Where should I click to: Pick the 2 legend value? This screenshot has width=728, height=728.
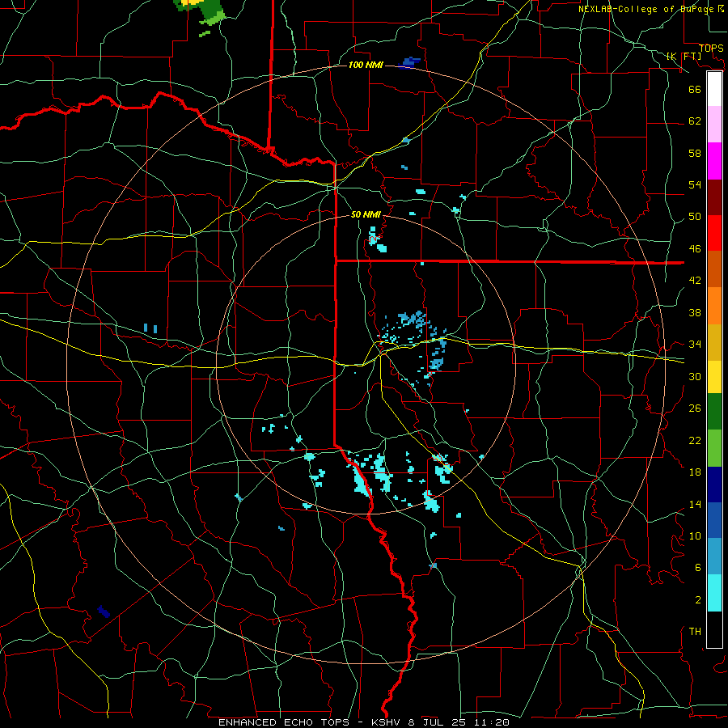point(698,600)
